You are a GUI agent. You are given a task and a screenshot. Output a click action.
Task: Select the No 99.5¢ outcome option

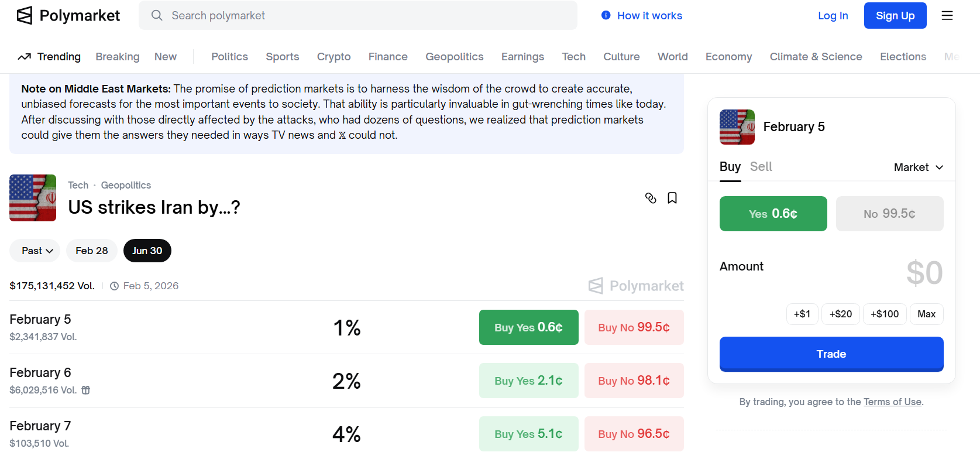(x=889, y=214)
